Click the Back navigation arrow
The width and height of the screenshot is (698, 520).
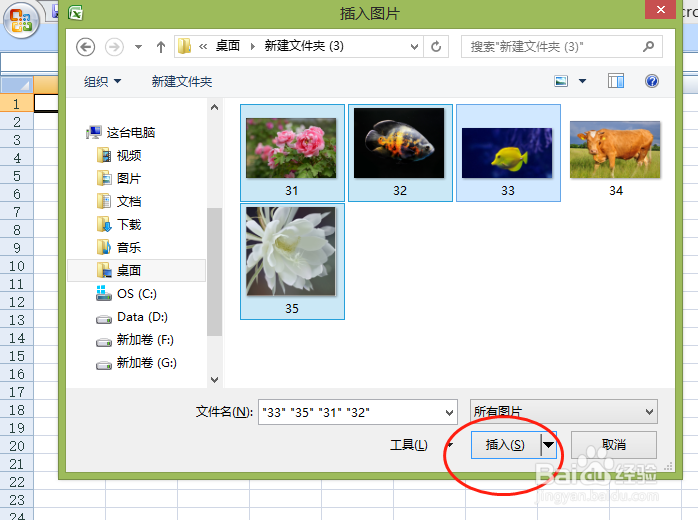[x=85, y=47]
